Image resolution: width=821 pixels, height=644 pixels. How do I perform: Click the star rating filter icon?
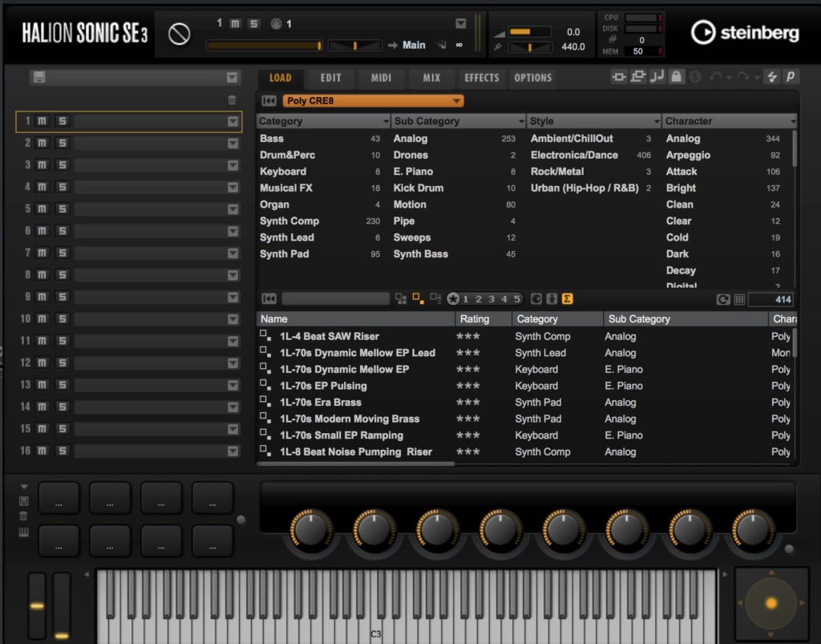(453, 299)
